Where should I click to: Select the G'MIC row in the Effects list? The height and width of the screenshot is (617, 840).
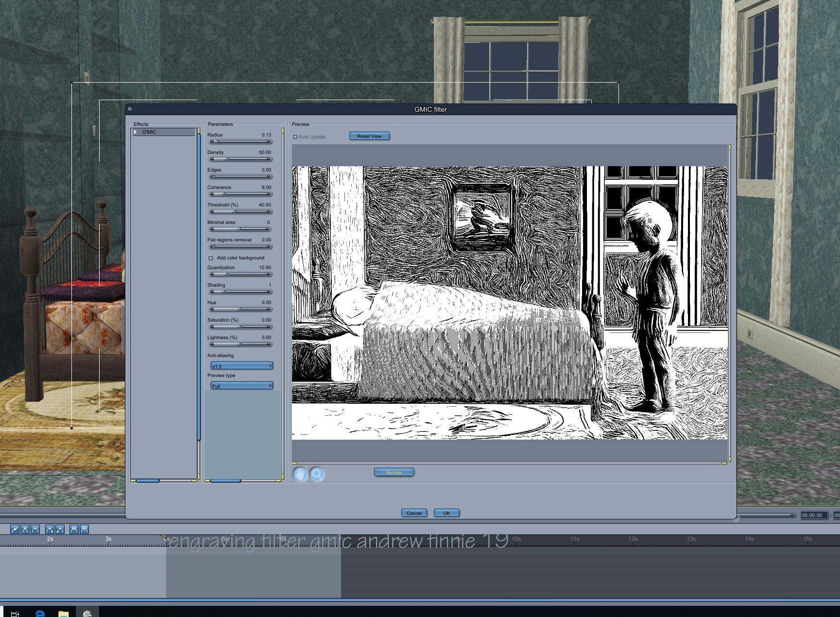164,132
